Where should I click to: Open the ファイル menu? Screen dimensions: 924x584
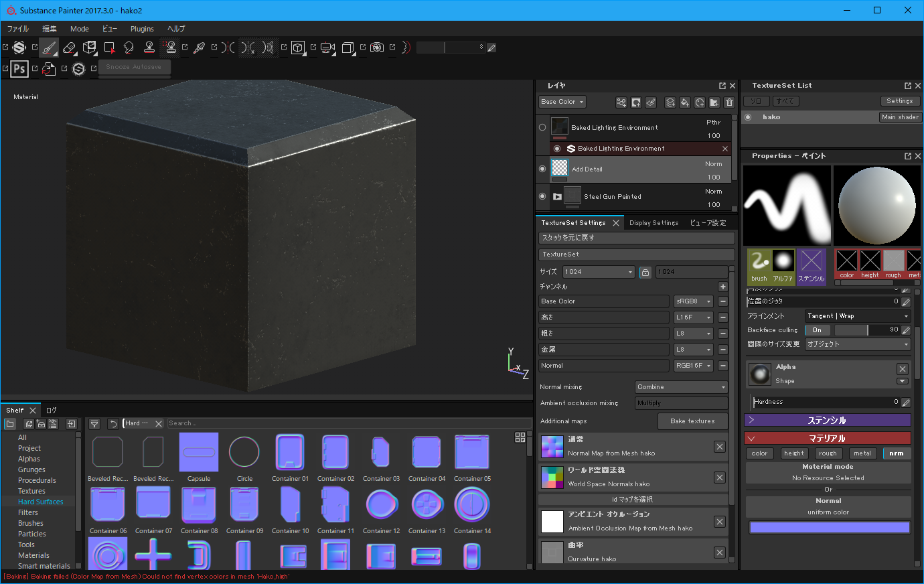[18, 29]
